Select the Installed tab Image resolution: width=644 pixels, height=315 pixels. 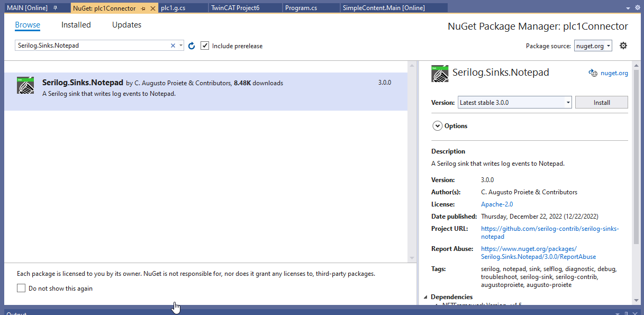click(76, 25)
